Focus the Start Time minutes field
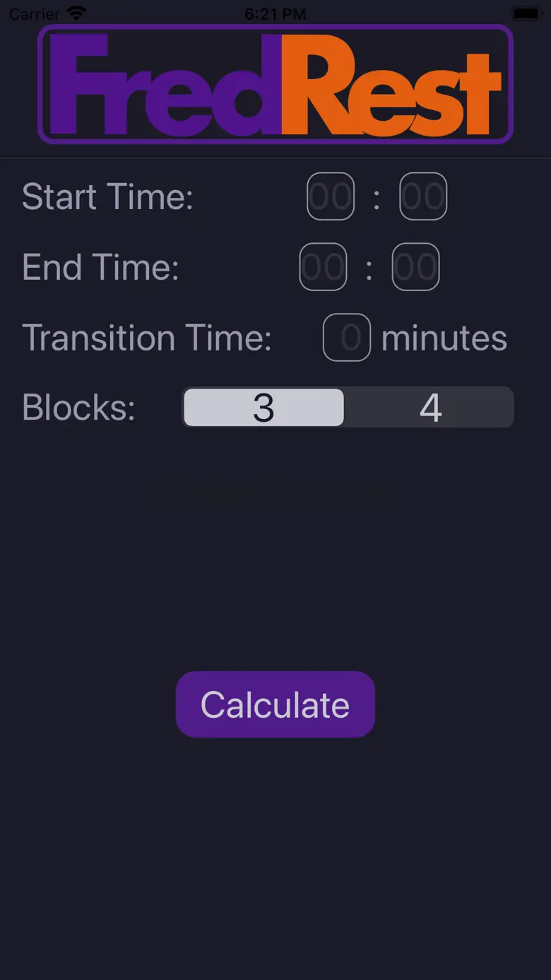This screenshot has width=551, height=980. point(423,196)
